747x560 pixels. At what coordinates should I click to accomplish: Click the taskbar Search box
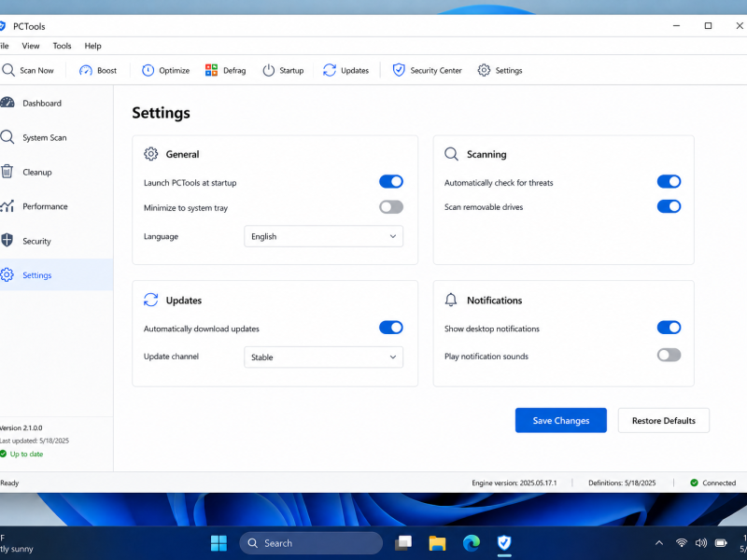pyautogui.click(x=311, y=543)
